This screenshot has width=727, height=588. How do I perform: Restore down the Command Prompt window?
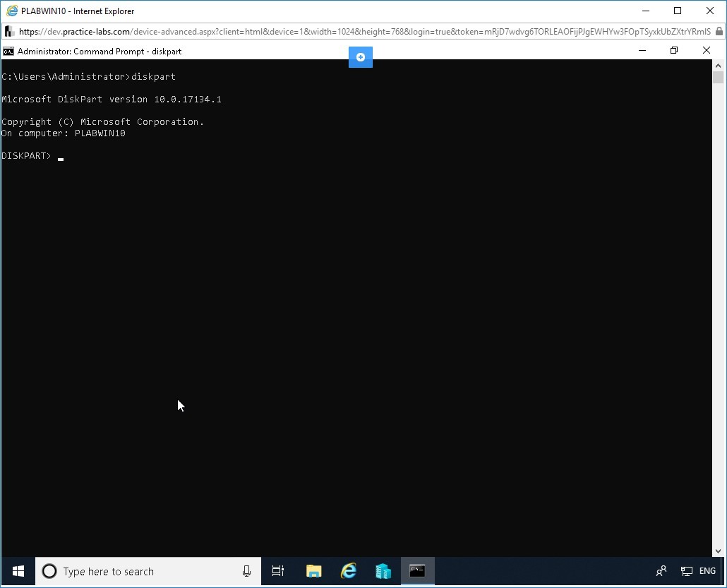tap(674, 51)
